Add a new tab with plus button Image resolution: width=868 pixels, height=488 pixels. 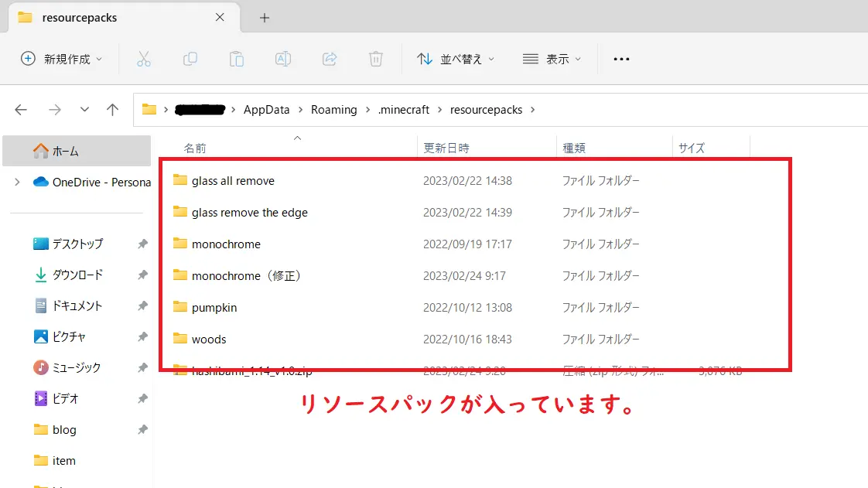(265, 18)
